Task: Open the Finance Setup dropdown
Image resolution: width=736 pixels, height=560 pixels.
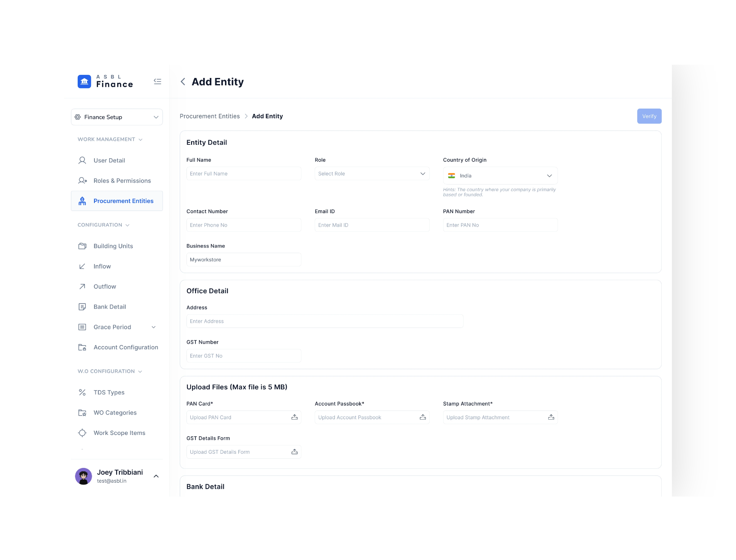Action: click(x=117, y=117)
